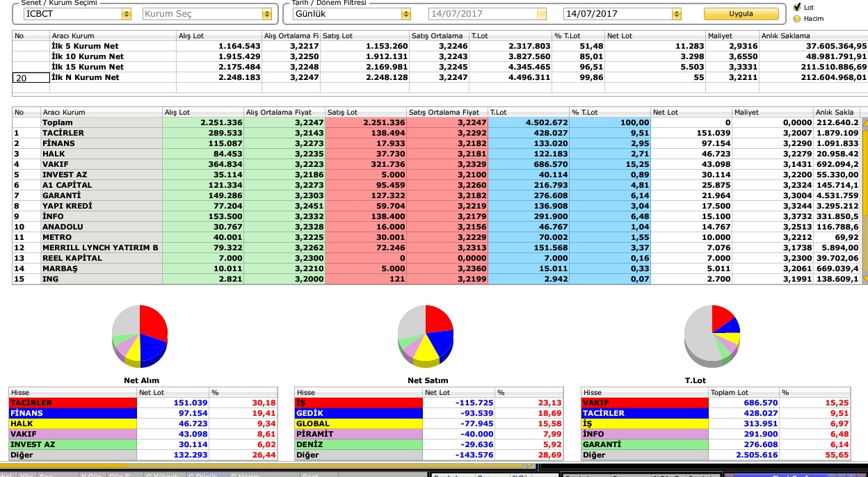The width and height of the screenshot is (868, 477).
Task: Click the summary table Maliyet column header
Action: [x=731, y=35]
